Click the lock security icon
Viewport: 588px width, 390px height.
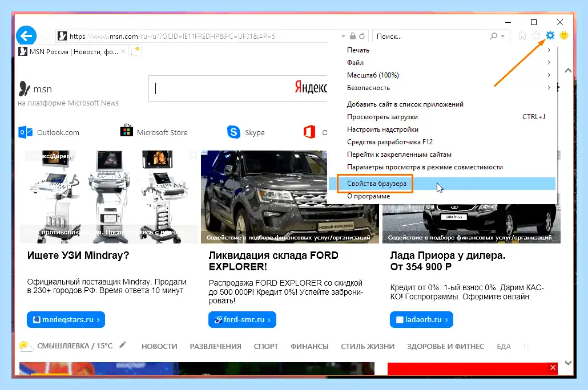pos(352,36)
